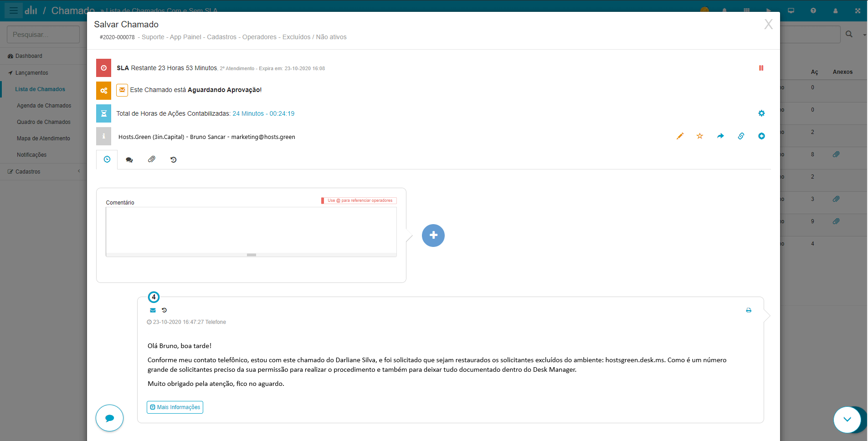Expand Mais Informações section
868x441 pixels.
click(175, 407)
